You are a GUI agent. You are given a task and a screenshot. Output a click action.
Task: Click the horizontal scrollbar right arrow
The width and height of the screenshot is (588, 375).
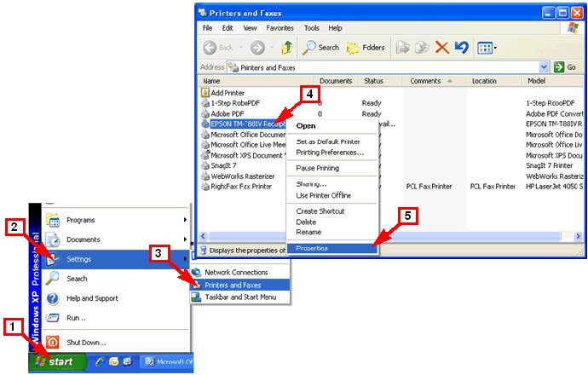point(579,236)
